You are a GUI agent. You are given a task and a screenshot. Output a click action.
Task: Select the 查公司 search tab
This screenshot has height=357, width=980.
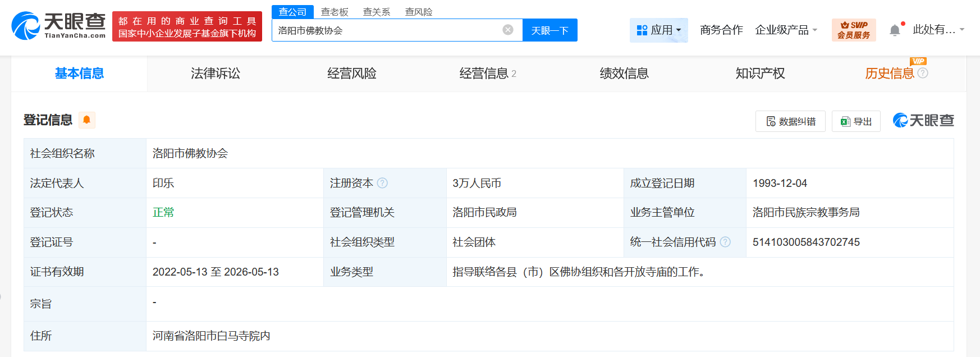[x=292, y=12]
